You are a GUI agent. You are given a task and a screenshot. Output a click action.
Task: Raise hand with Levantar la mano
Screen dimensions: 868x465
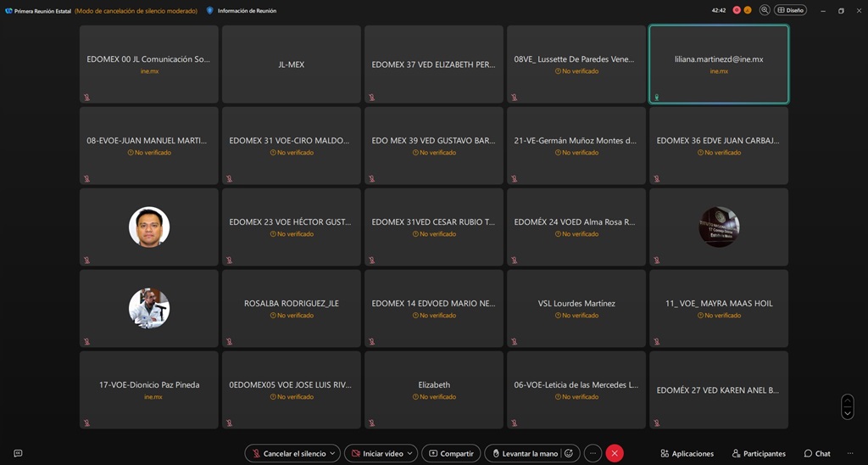point(526,453)
